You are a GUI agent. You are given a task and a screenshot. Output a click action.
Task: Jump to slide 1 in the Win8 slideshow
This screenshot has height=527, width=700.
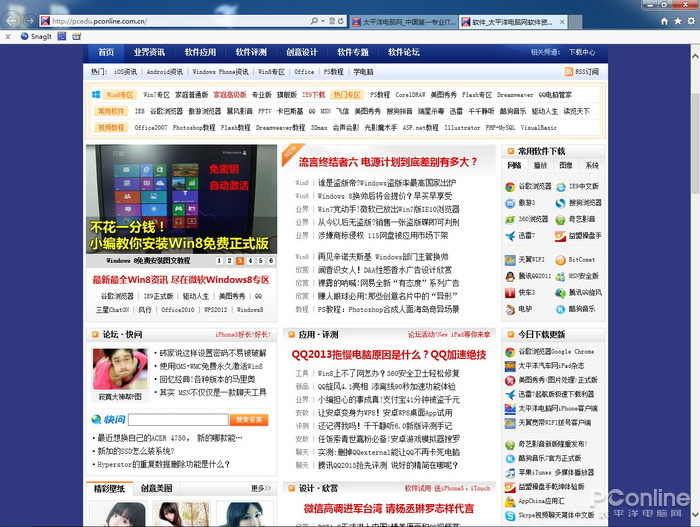[x=219, y=261]
